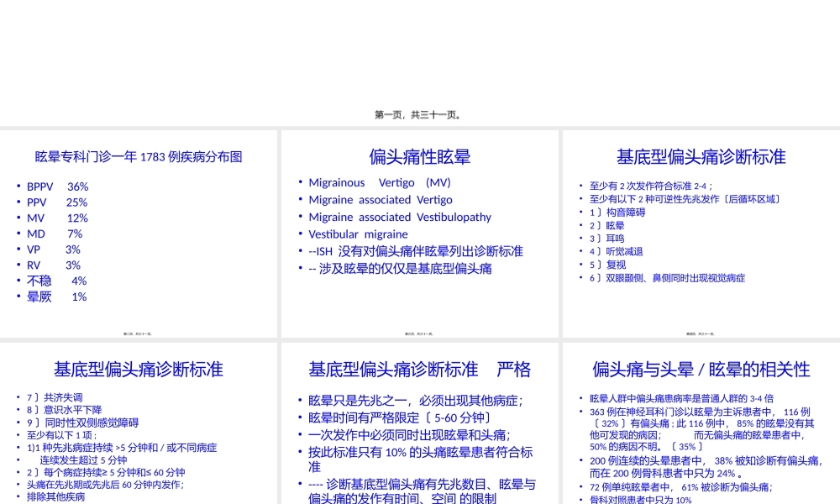The height and width of the screenshot is (504, 840).
Task: Click the item '5〕复视'
Action: pyautogui.click(x=607, y=265)
